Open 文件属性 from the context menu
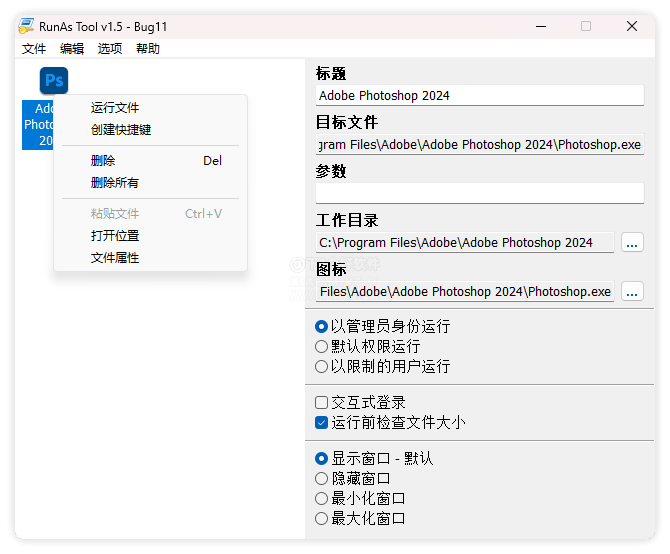This screenshot has height=554, width=670. (115, 258)
